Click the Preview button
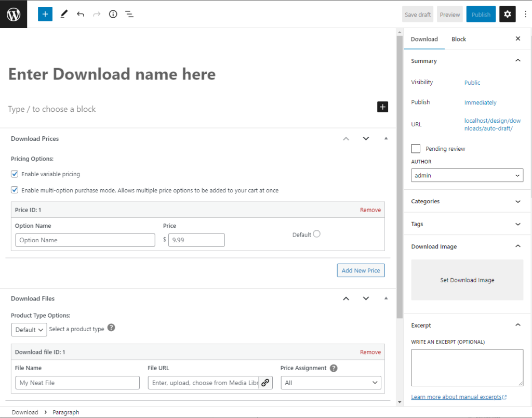This screenshot has width=532, height=418. pos(450,14)
